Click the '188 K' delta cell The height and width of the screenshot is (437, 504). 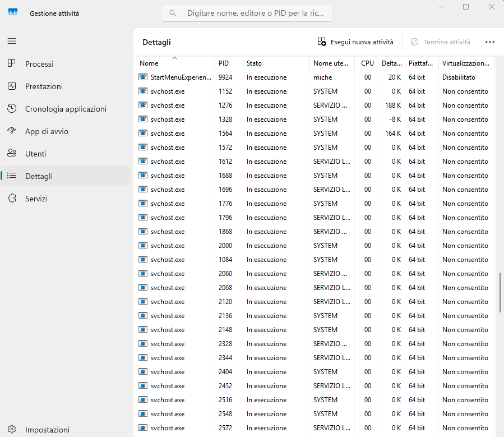pyautogui.click(x=393, y=105)
